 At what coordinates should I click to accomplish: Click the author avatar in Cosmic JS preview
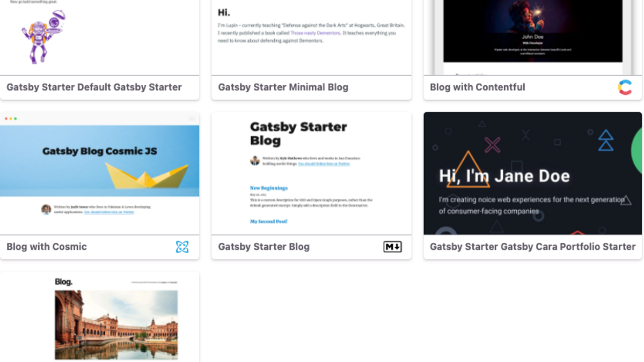click(46, 209)
